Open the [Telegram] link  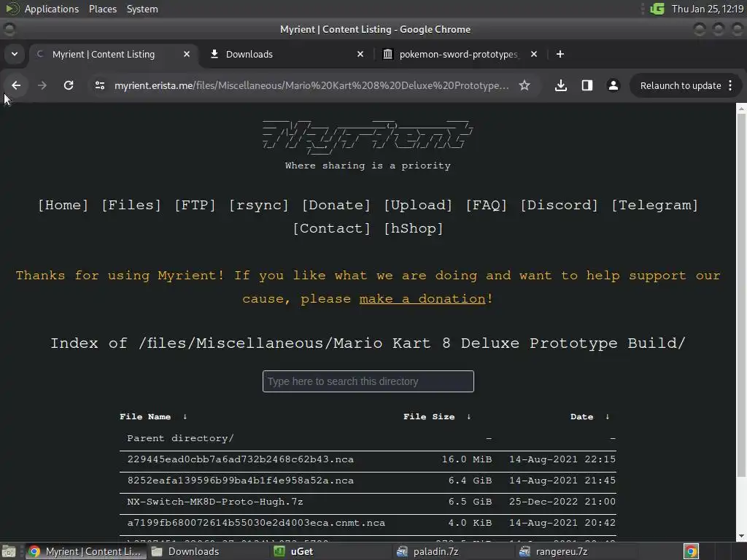[655, 205]
